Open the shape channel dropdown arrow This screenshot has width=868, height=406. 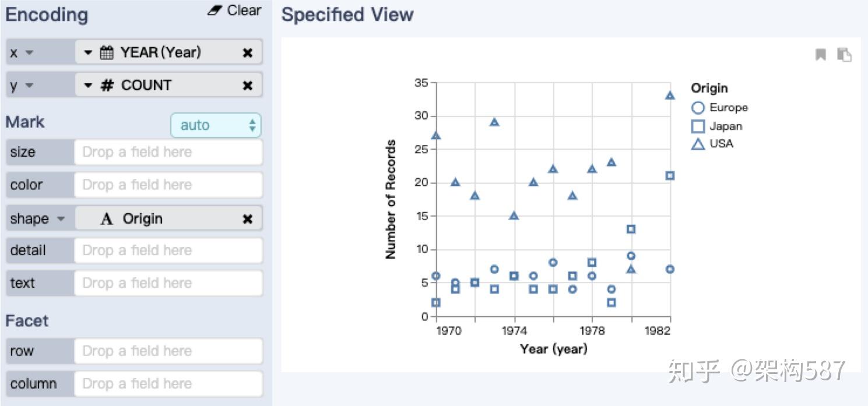[x=60, y=219]
